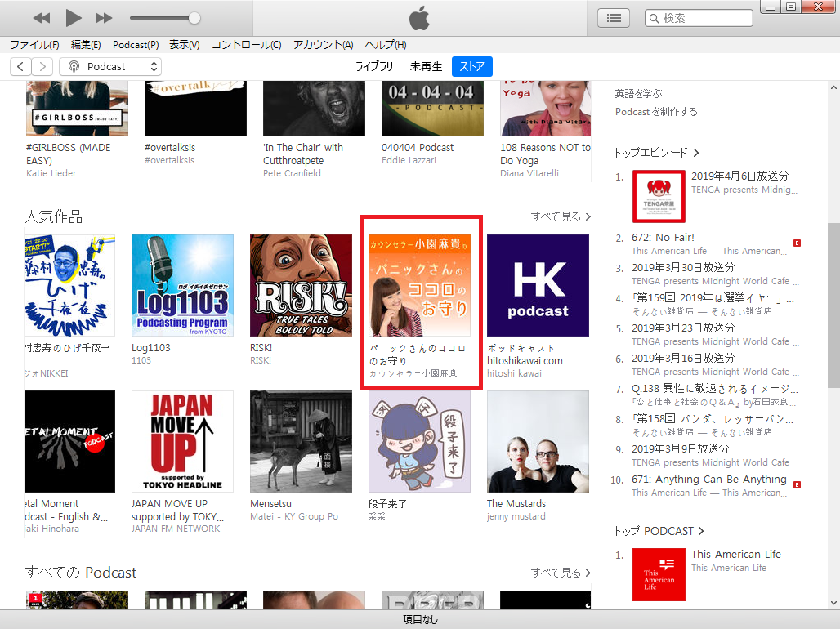This screenshot has height=629, width=840.
Task: Click explicit badge beside 671: Anything Can Be
Action: pos(798,485)
